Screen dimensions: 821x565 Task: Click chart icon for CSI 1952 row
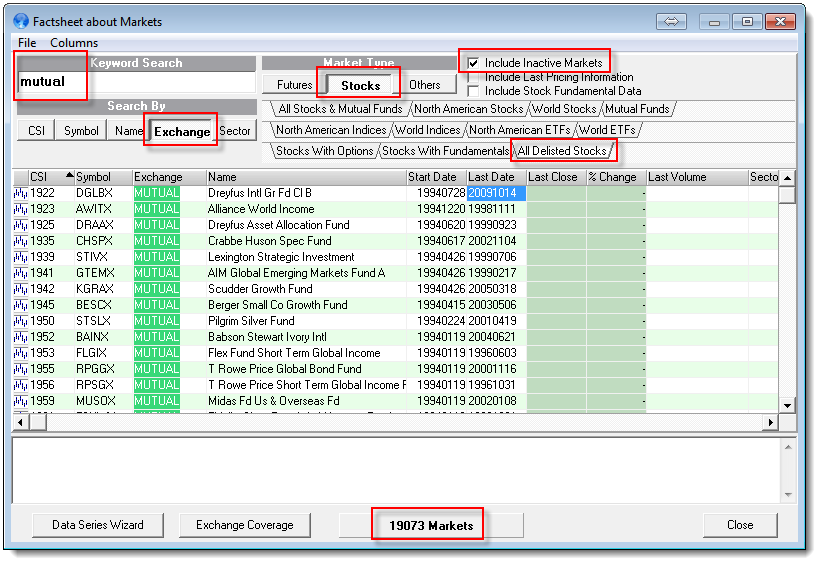click(20, 337)
